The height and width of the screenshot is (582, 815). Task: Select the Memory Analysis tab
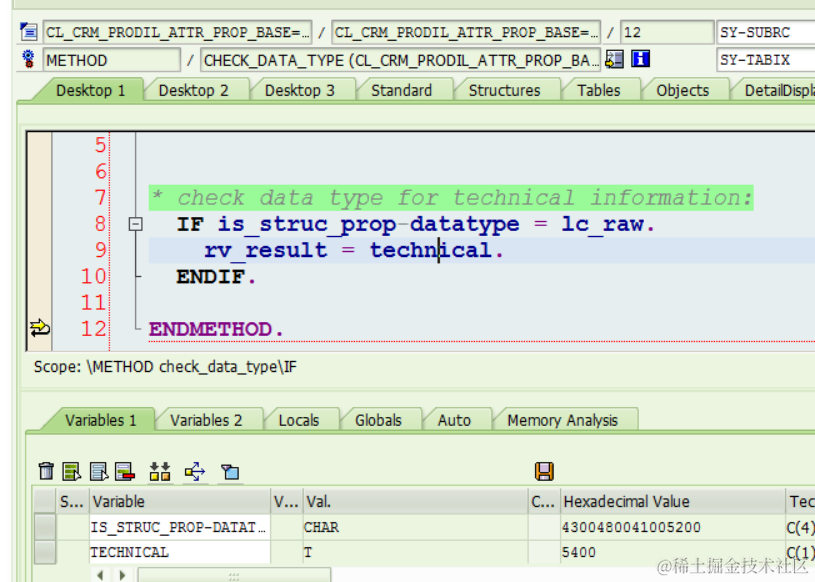[562, 420]
